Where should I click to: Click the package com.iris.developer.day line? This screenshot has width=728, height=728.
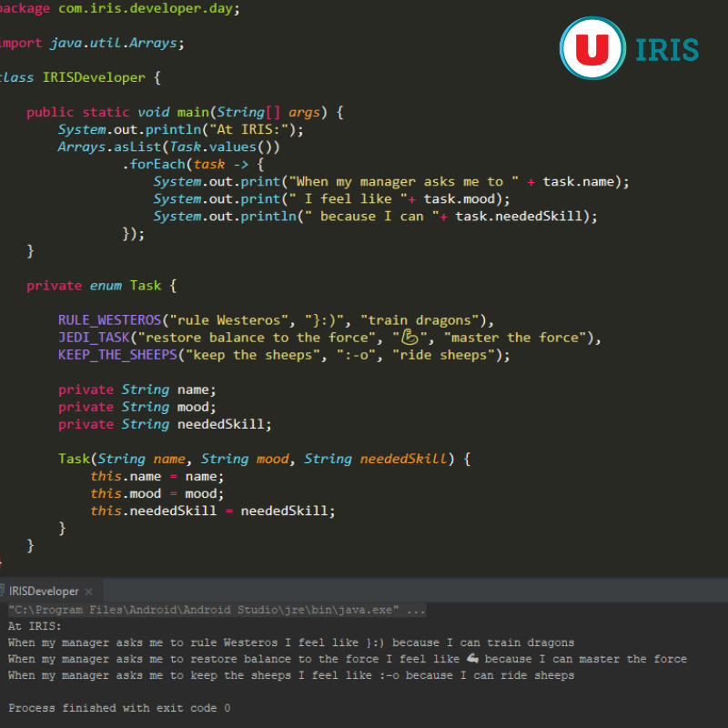click(120, 8)
